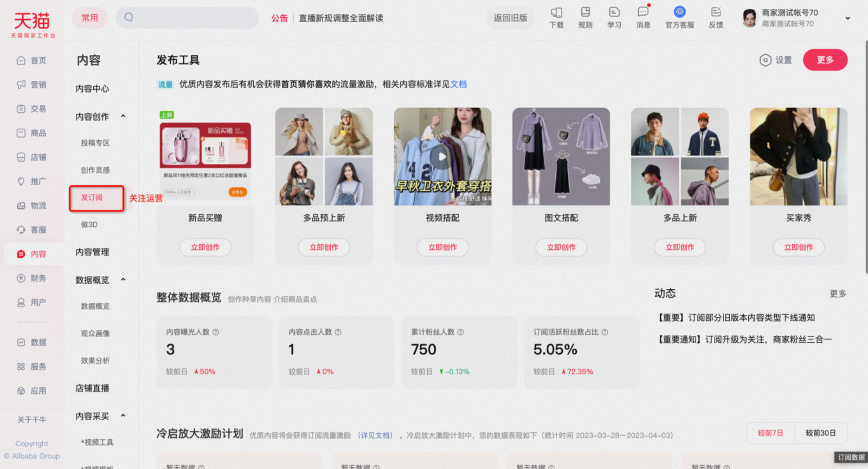
Task: Click 立即创作 under 视频搭配
Action: 443,248
